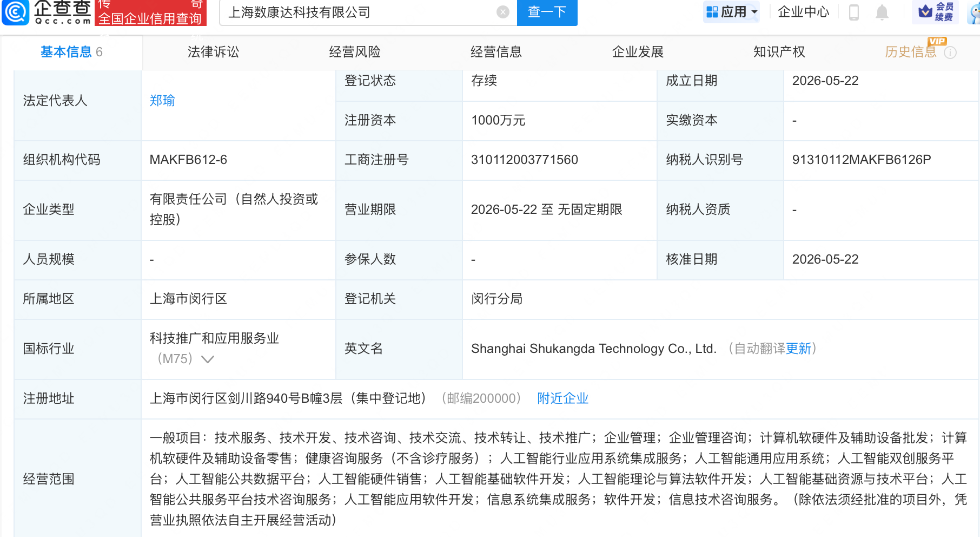Open legal representative 郑瑜 link
Image resolution: width=980 pixels, height=537 pixels.
[162, 101]
